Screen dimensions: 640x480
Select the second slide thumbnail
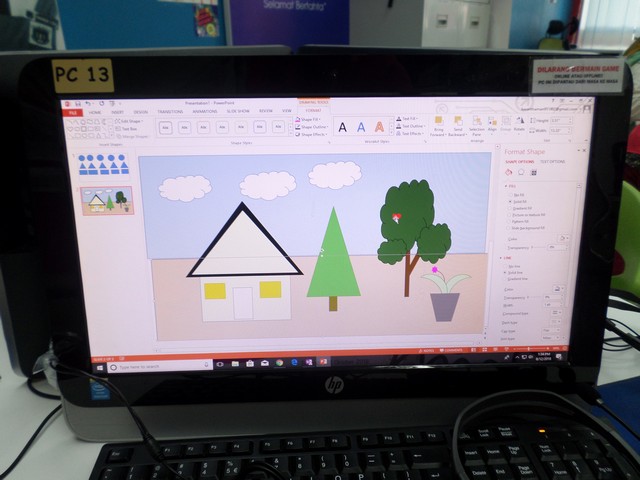[x=107, y=200]
